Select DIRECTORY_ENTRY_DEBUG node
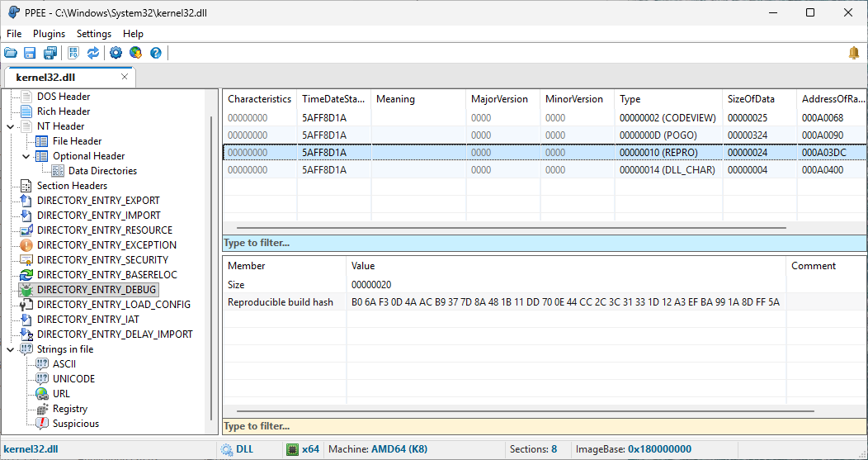The height and width of the screenshot is (460, 868). 97,290
